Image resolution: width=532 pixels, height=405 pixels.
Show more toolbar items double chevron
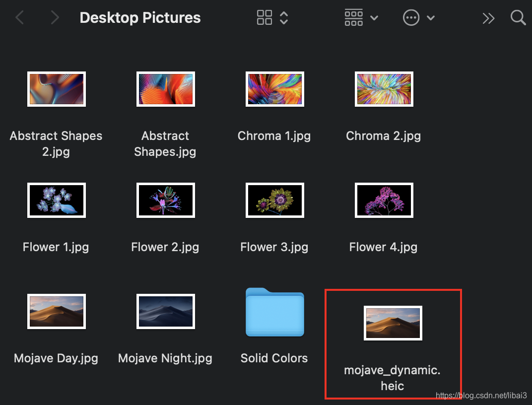(x=488, y=18)
